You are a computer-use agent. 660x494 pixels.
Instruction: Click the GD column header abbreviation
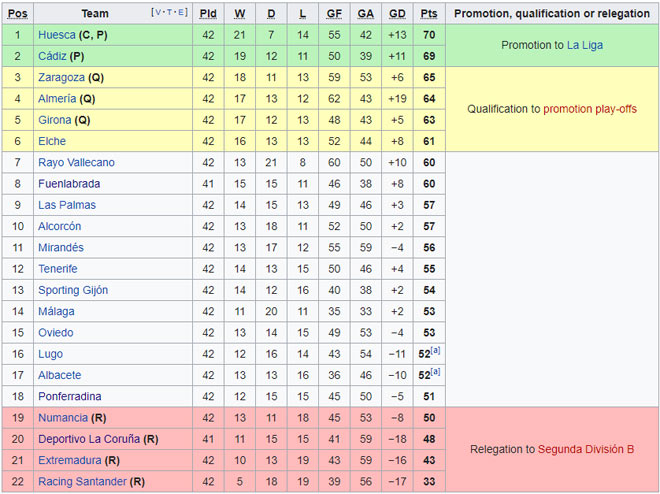click(397, 14)
